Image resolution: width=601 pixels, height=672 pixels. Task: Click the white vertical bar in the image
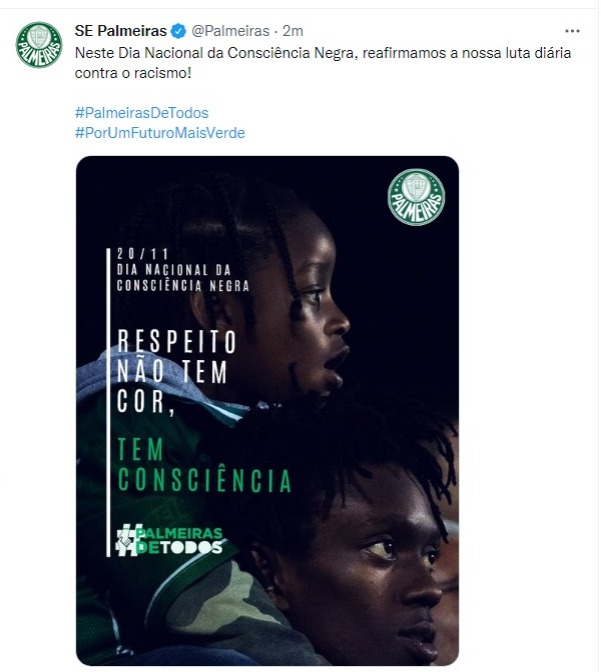tap(108, 402)
